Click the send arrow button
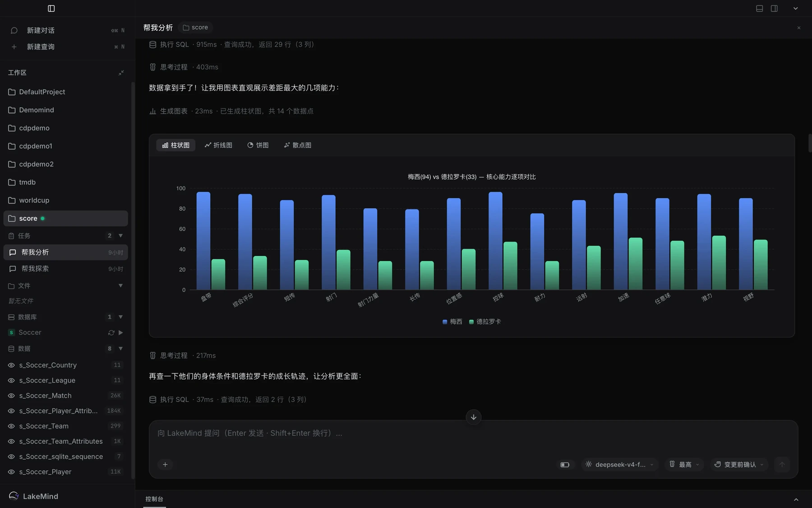This screenshot has height=508, width=812. tap(782, 464)
